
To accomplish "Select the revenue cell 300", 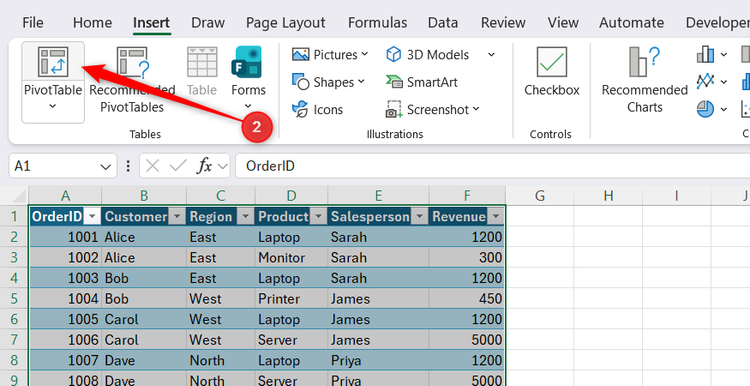I will click(x=467, y=258).
